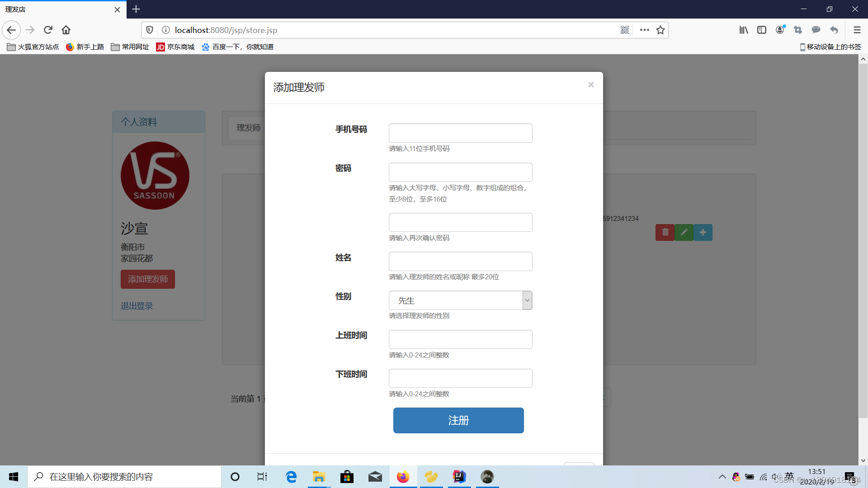
Task: Bookmark this page with star icon
Action: click(x=660, y=30)
